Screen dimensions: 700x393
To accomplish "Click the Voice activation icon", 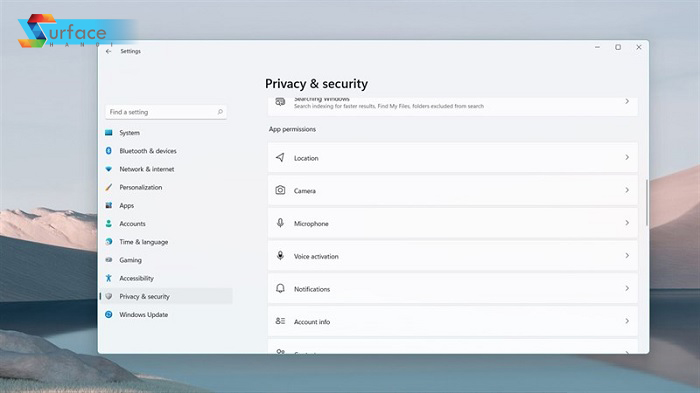I will point(280,255).
